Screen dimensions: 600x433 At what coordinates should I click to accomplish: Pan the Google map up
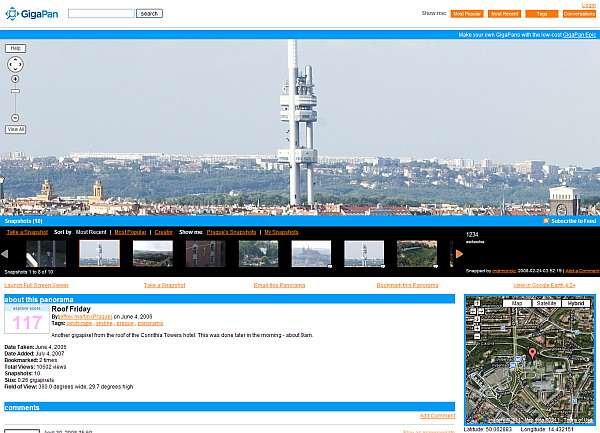[477, 303]
